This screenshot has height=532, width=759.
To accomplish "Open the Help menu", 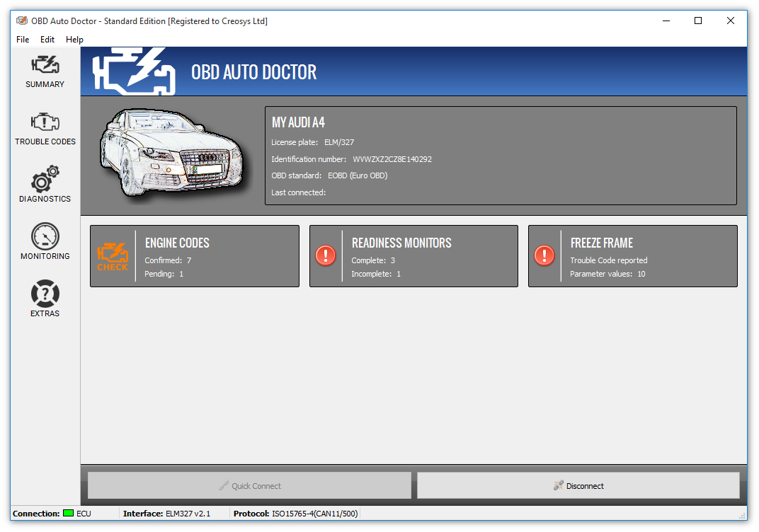I will point(74,40).
